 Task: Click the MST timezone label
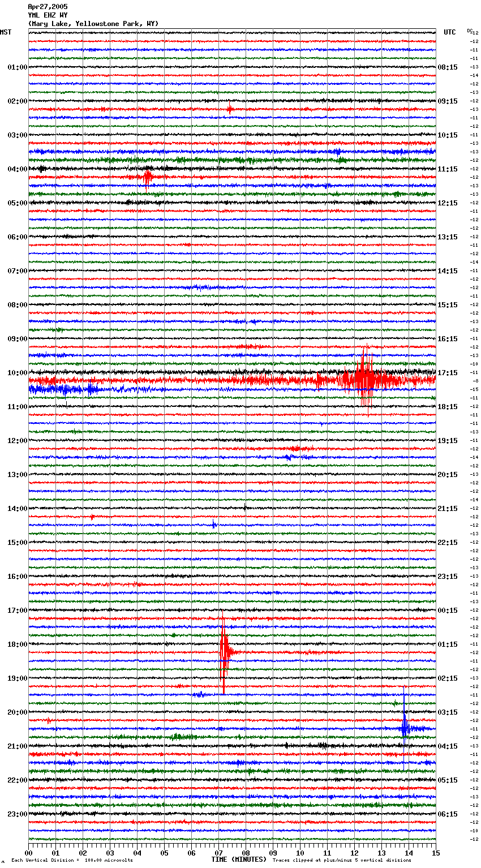(x=6, y=32)
